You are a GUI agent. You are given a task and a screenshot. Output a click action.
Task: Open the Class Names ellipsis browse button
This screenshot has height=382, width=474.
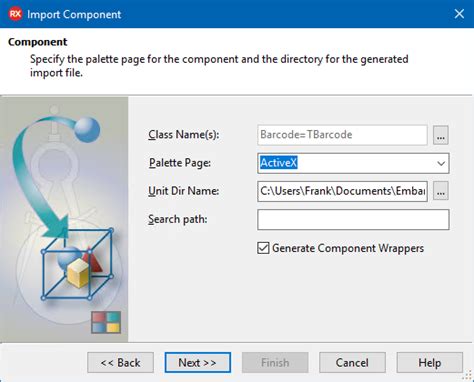[441, 135]
